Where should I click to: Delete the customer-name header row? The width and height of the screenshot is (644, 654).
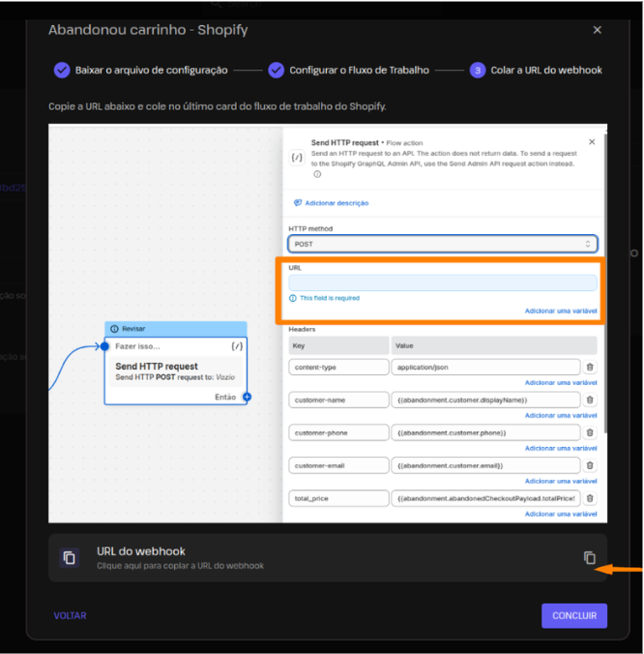590,400
